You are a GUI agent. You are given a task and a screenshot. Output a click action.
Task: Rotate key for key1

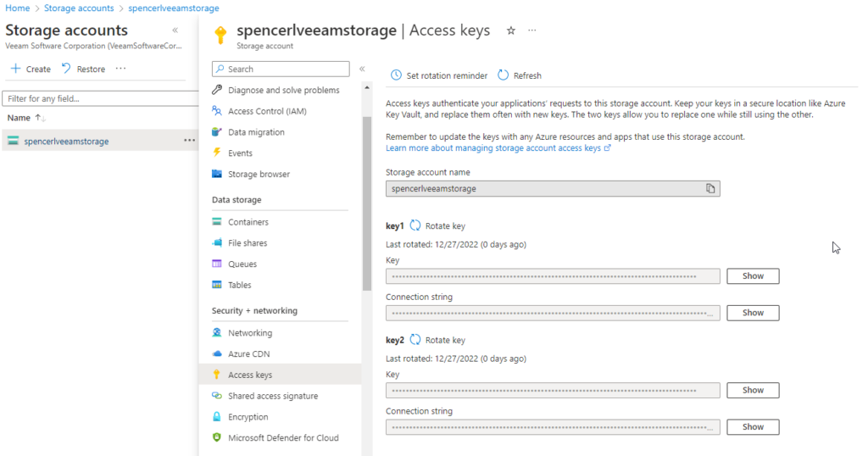[437, 225]
